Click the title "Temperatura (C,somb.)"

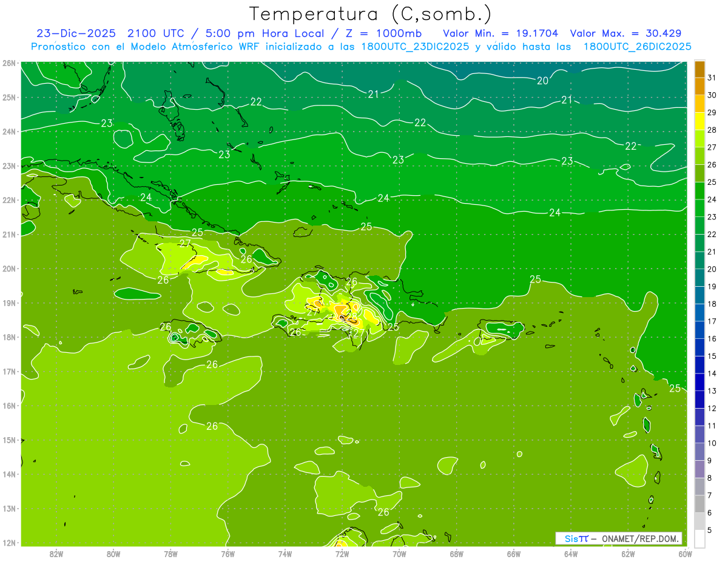(371, 13)
